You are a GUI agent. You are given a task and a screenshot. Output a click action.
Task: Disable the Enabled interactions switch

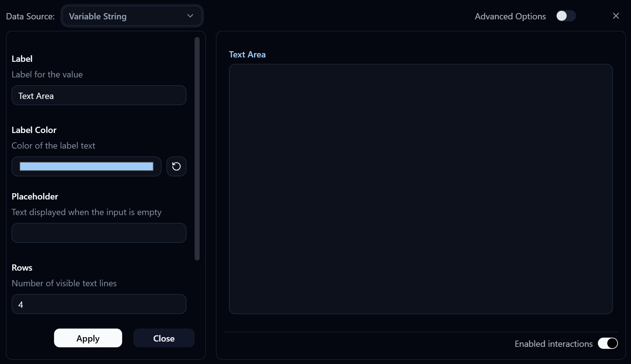click(608, 343)
